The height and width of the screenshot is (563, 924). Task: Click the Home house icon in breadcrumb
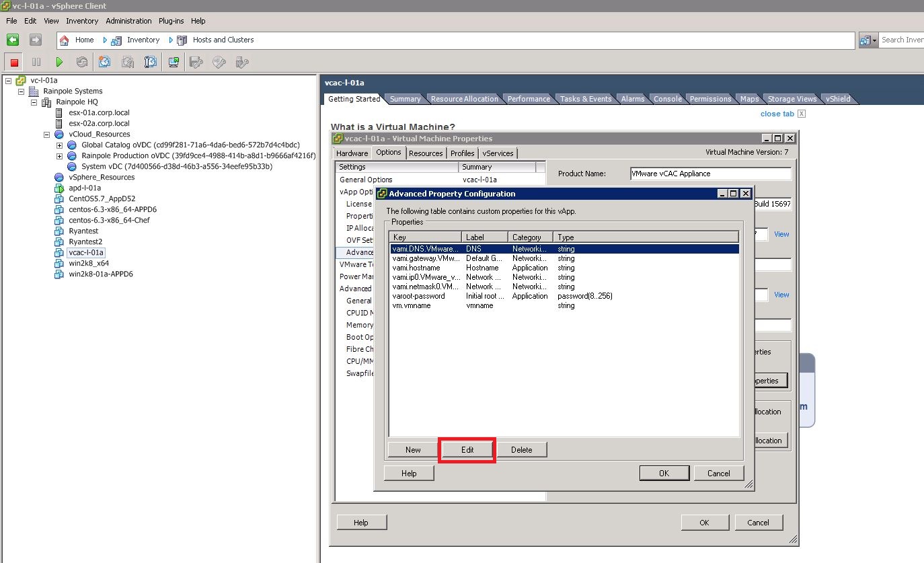coord(65,40)
